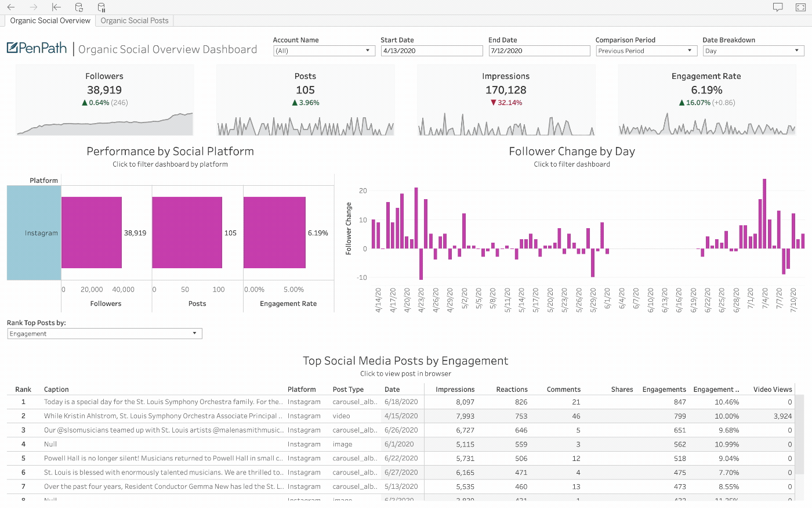Viewport: 812px width, 508px height.
Task: Open post 'While Kristin Ahlstrom' caption
Action: 163,416
